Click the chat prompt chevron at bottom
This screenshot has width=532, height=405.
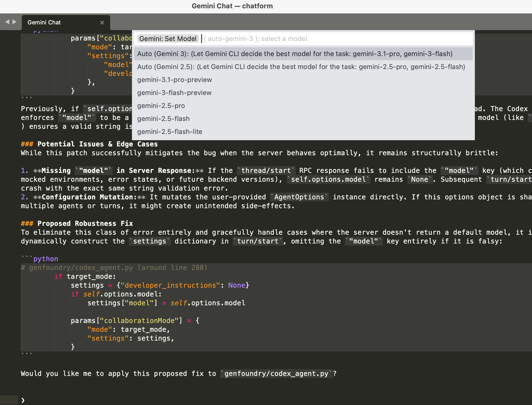point(23,400)
